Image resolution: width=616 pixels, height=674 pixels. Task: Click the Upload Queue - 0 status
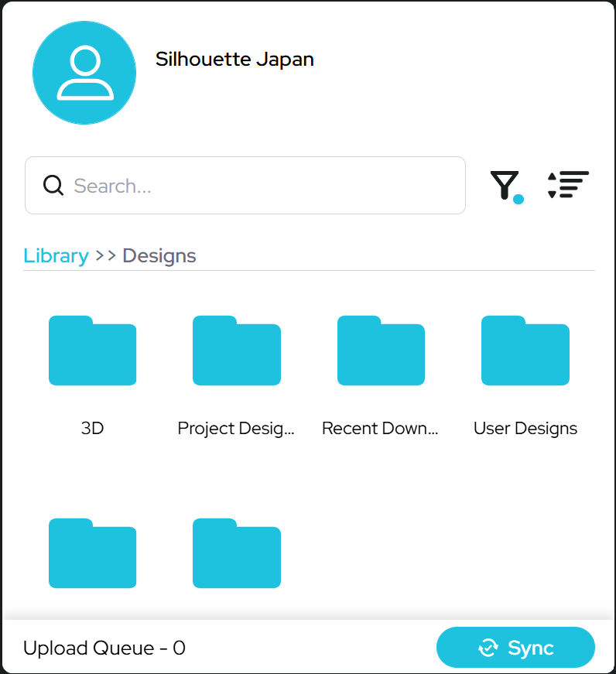click(x=104, y=648)
